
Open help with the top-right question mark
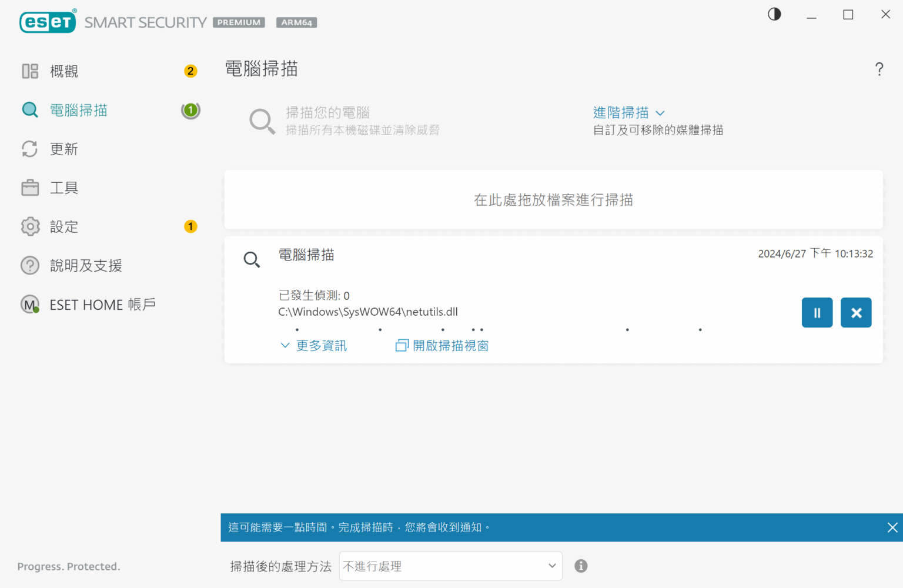tap(879, 69)
